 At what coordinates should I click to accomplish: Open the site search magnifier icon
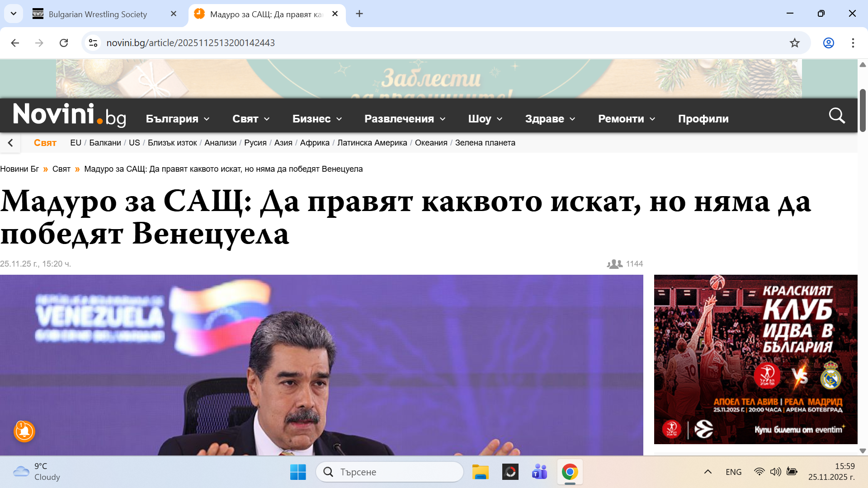(836, 116)
